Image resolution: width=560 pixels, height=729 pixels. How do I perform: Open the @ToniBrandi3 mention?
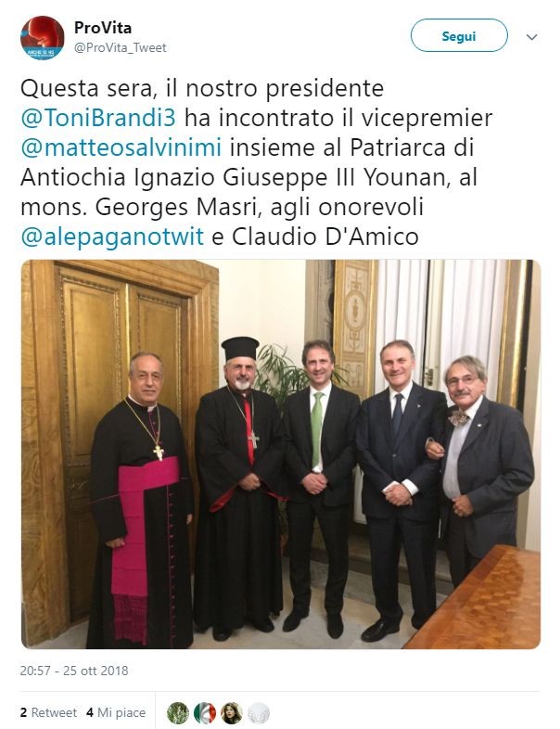coord(98,118)
